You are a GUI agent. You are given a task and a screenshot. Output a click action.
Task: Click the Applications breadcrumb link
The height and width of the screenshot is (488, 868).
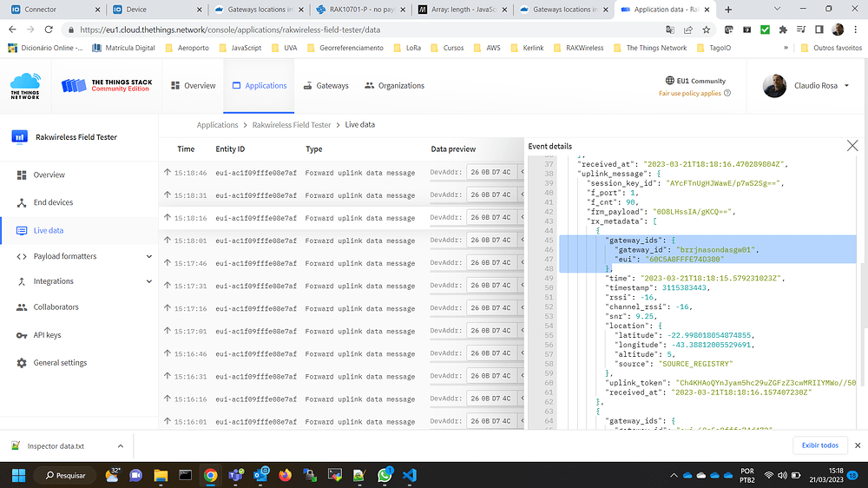(217, 125)
